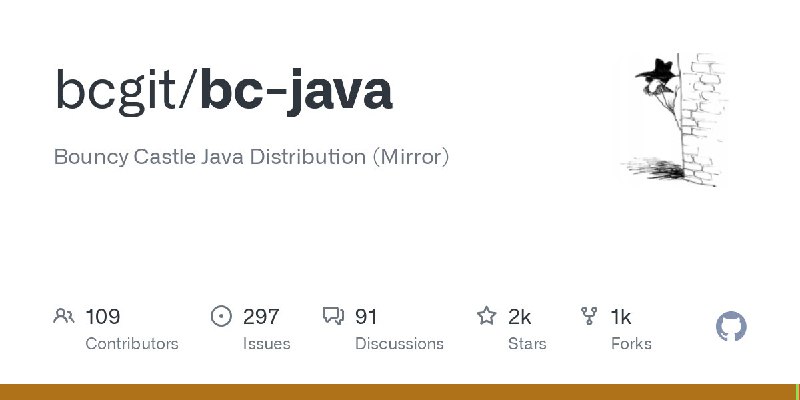Select the bcgit owner name
Screen dimensions: 800x400
pos(115,91)
